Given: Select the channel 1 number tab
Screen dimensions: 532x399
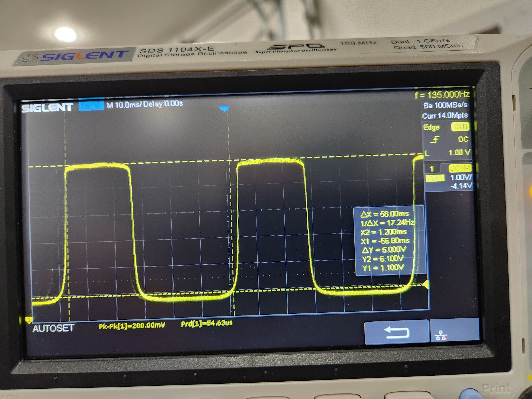Looking at the screenshot, I should [x=432, y=169].
